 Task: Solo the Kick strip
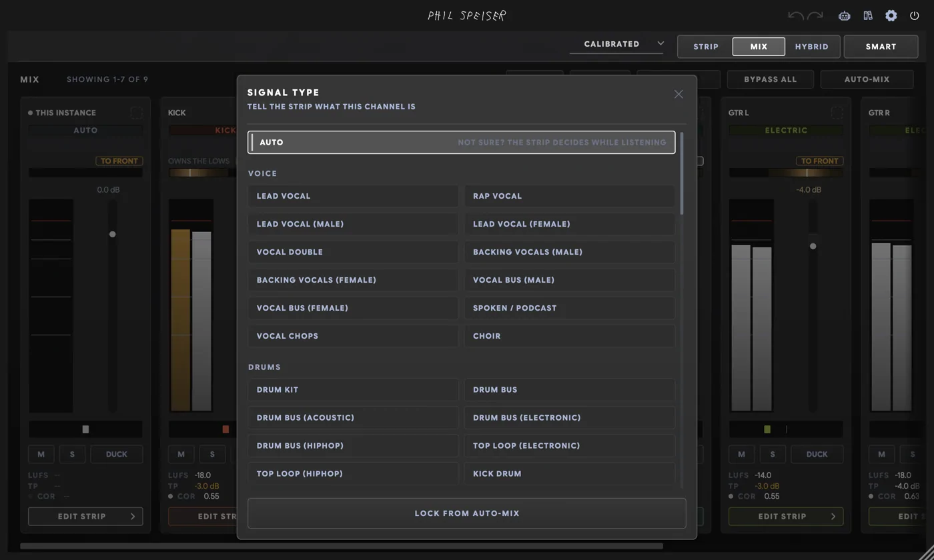click(212, 454)
